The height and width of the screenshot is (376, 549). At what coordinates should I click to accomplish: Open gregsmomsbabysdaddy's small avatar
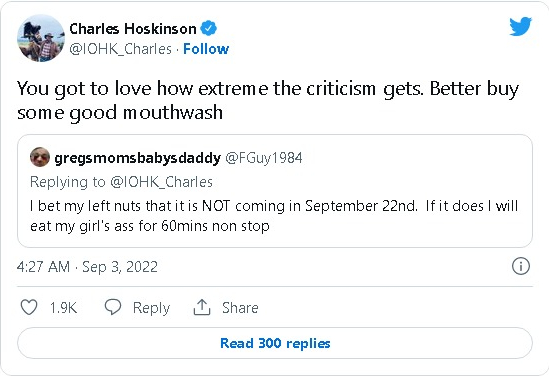point(40,157)
